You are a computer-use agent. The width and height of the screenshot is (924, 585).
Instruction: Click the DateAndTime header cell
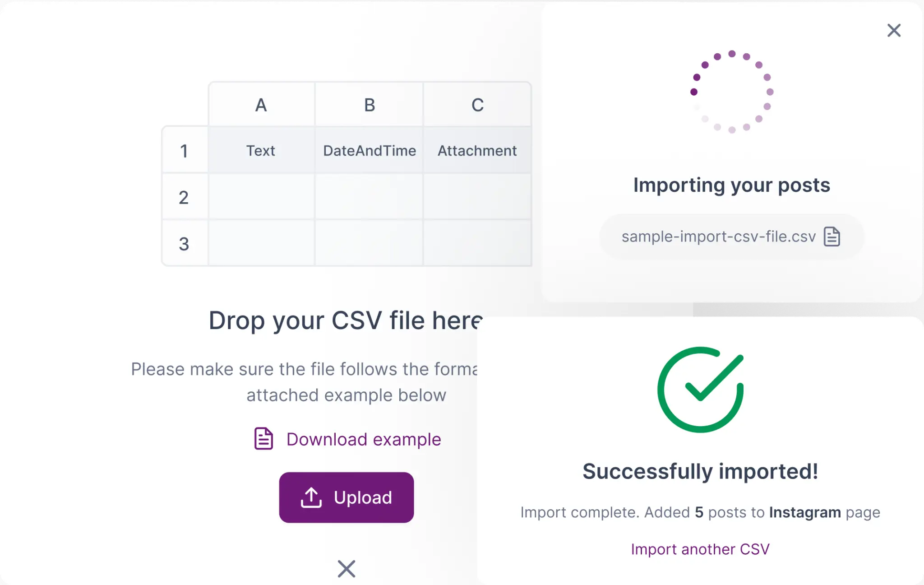(370, 151)
